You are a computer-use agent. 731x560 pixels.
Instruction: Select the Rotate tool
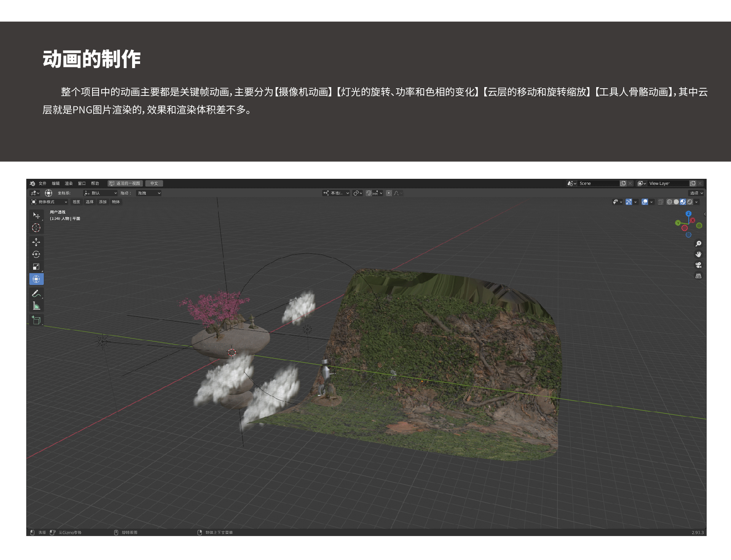[36, 255]
